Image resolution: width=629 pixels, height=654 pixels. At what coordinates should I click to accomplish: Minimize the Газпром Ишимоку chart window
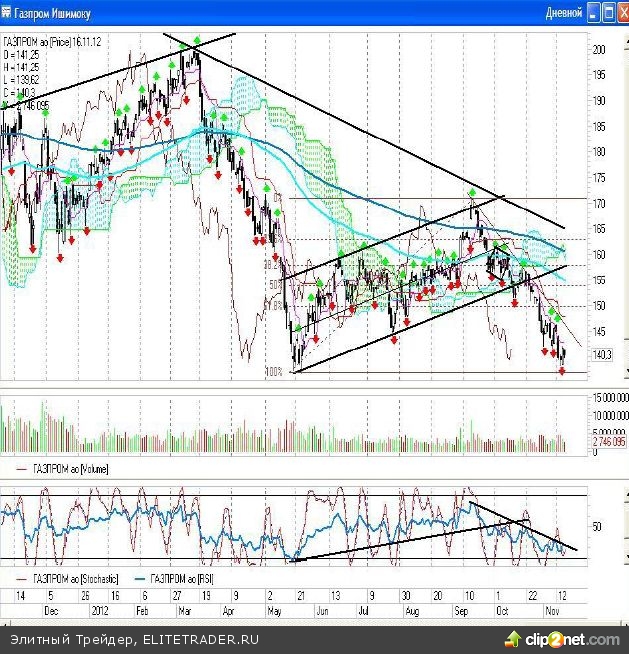pyautogui.click(x=595, y=13)
